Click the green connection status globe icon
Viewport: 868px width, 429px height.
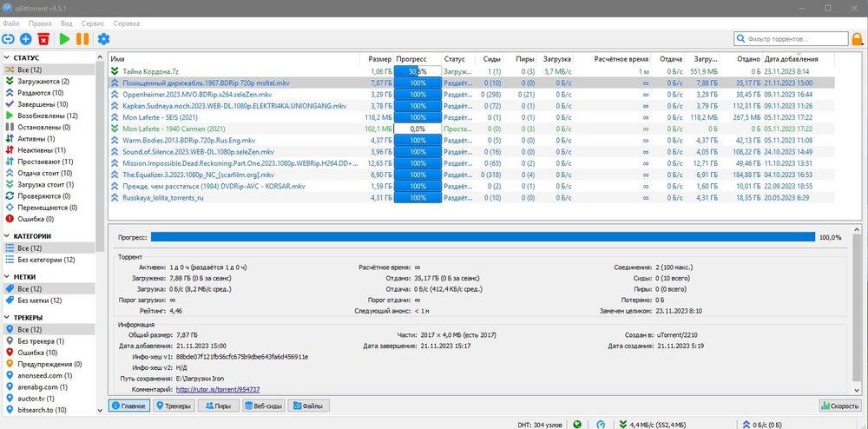point(578,425)
